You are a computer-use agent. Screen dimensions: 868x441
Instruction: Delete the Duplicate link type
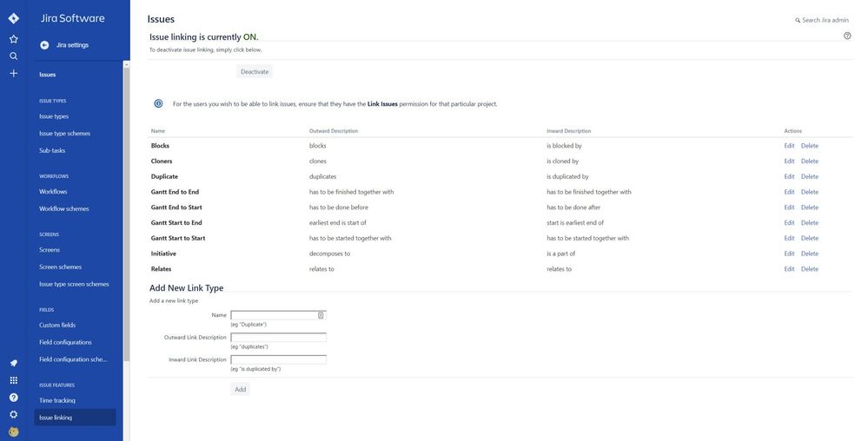tap(809, 177)
